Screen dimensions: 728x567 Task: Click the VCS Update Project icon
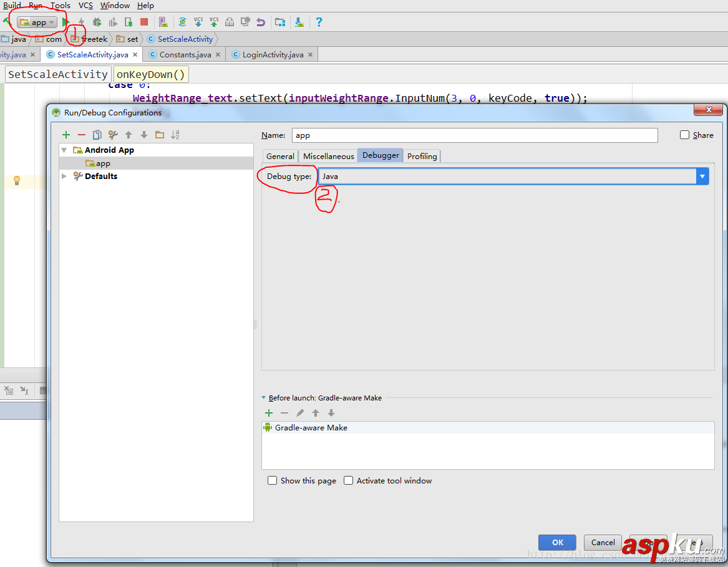click(198, 22)
